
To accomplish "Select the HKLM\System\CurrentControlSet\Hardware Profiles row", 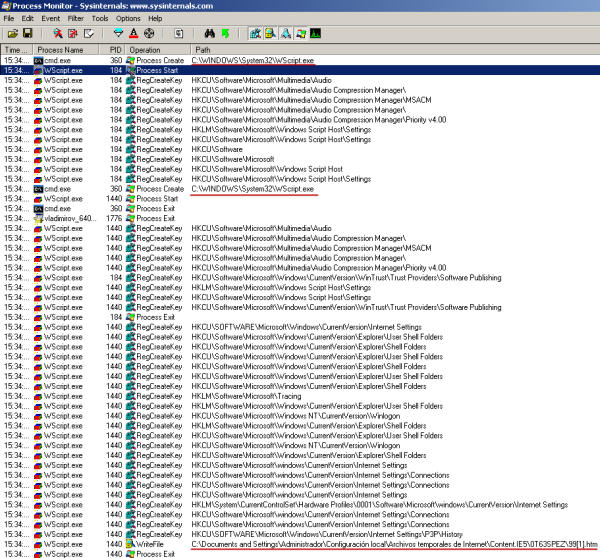I will 300,505.
